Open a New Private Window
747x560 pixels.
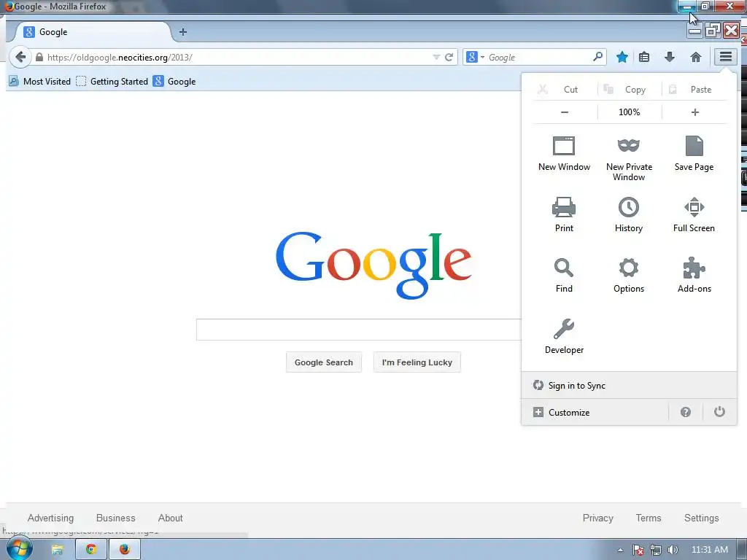(x=629, y=158)
